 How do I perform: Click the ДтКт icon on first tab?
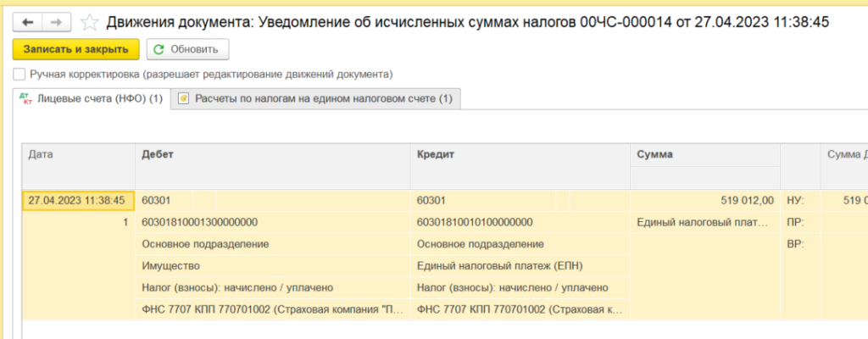coord(28,99)
